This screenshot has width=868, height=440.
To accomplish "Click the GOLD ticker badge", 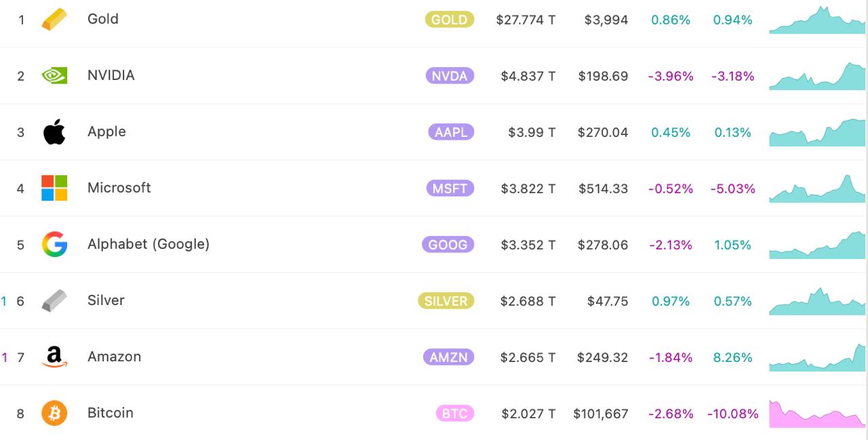I will pyautogui.click(x=449, y=20).
